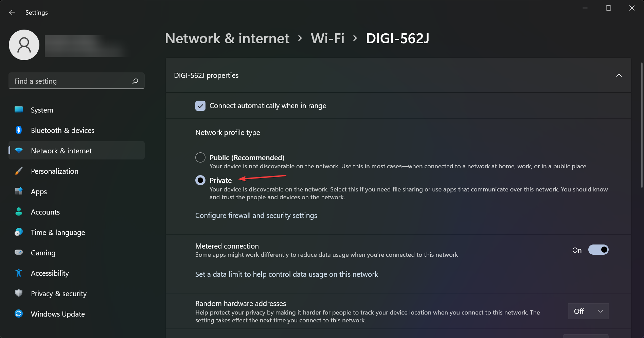Viewport: 644px width, 338px height.
Task: Click the Gaming controller icon
Action: click(19, 252)
